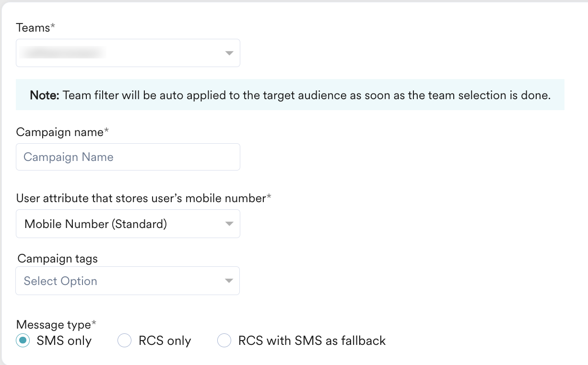
Task: Select the SMS only radio button
Action: pyautogui.click(x=23, y=341)
